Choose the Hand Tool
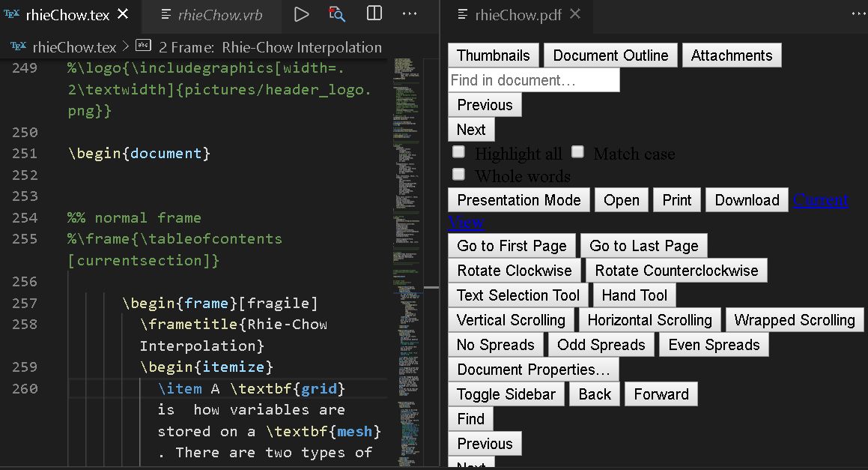The image size is (868, 470). pyautogui.click(x=634, y=295)
